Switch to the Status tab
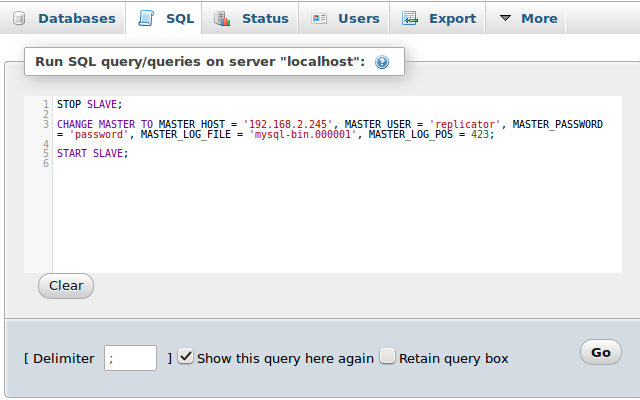This screenshot has width=640, height=400. pyautogui.click(x=250, y=18)
